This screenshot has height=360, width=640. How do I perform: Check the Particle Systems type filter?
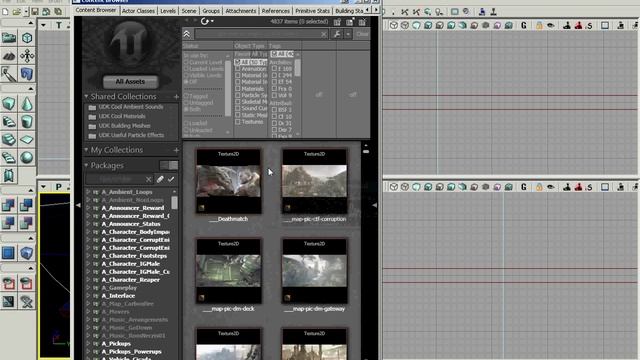(238, 95)
